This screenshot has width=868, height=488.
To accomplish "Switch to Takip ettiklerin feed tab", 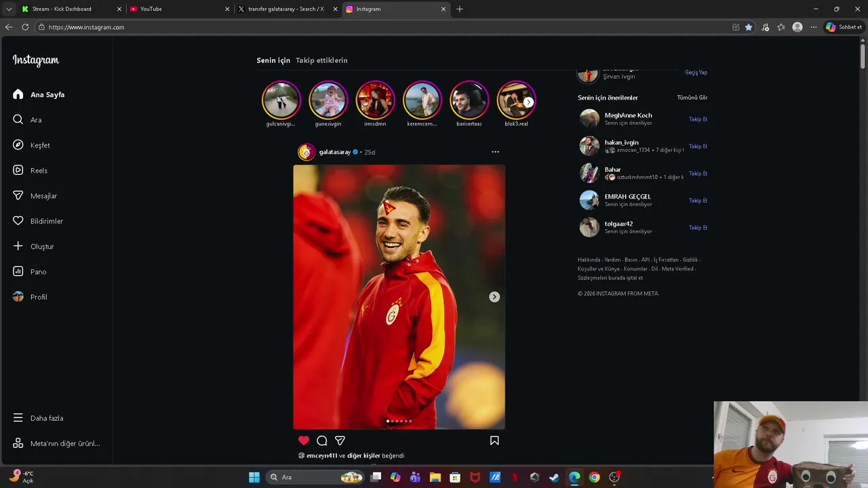I will pyautogui.click(x=321, y=60).
